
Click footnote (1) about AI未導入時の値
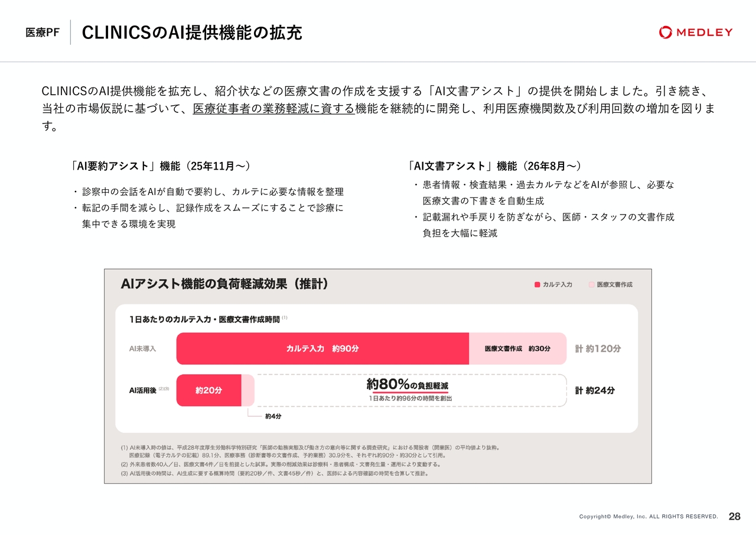(311, 452)
